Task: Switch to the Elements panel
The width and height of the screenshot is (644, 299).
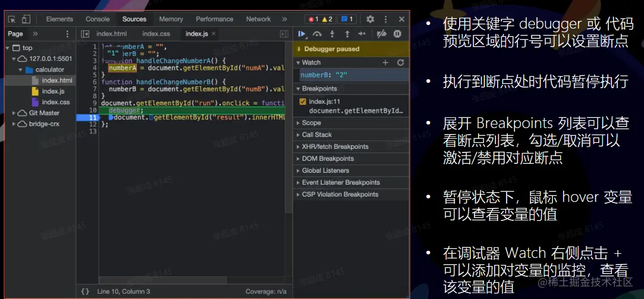Action: click(x=59, y=19)
